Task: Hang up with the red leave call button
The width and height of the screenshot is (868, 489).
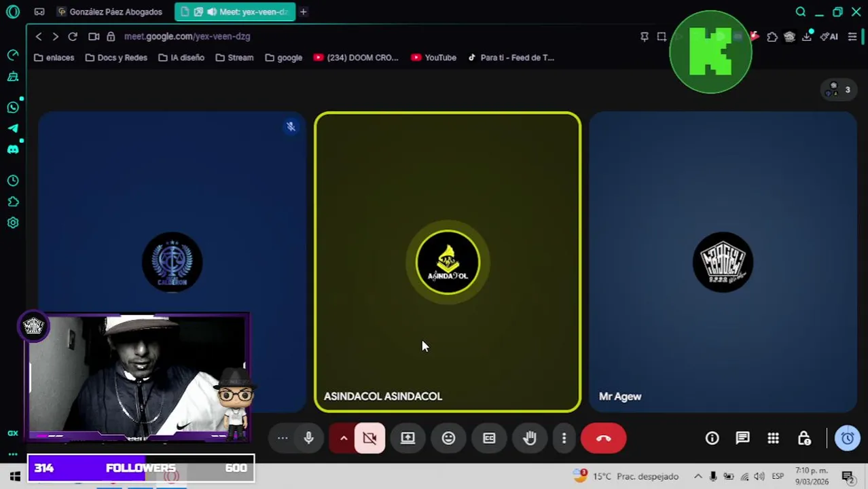Action: (603, 438)
